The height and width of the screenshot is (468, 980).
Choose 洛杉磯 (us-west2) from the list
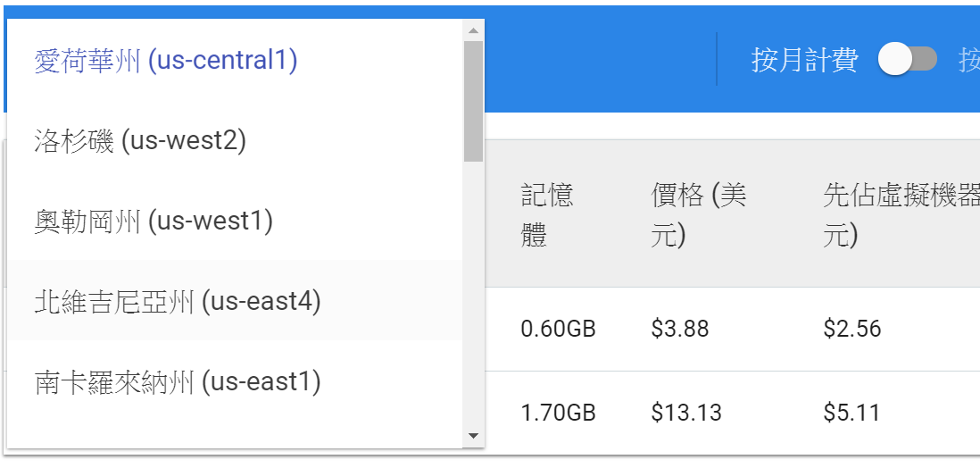[x=140, y=140]
